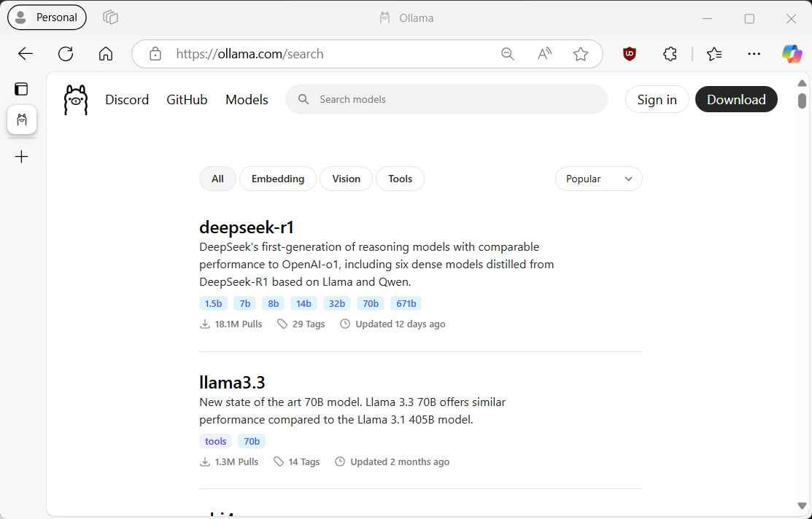Click the 18.1M Pulls download icon

205,324
